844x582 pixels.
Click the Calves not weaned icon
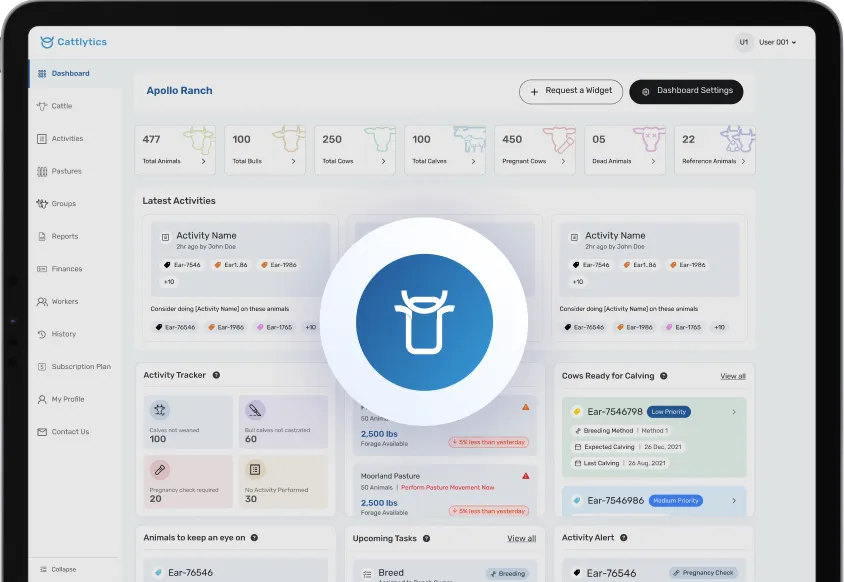pyautogui.click(x=160, y=410)
